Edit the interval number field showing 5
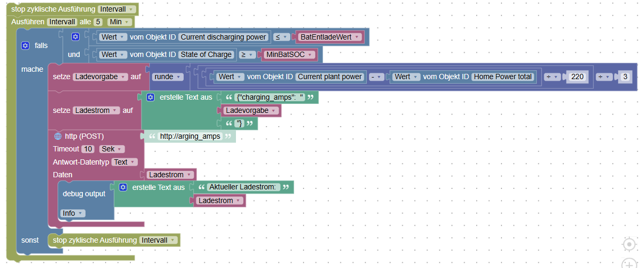Screen dimensions: 644x268 coord(98,22)
